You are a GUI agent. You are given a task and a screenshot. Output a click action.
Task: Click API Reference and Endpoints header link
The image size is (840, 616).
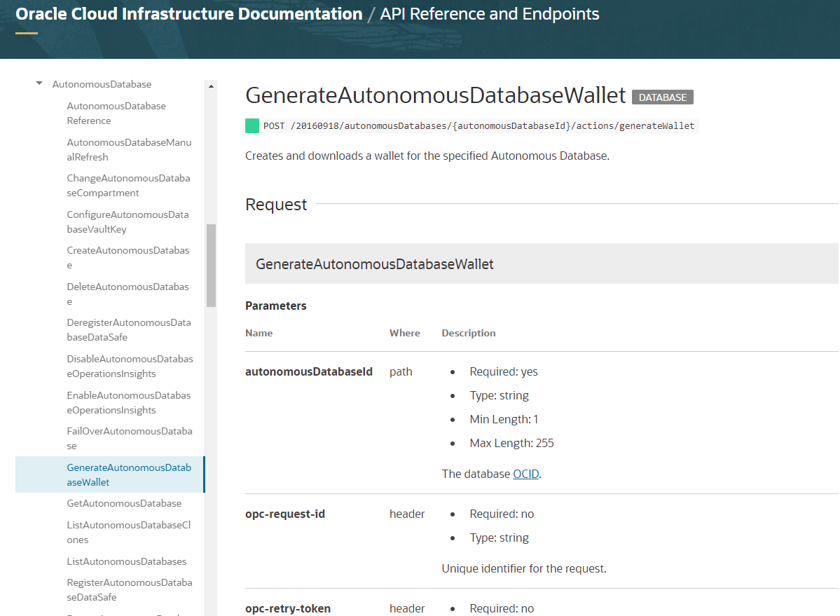[x=490, y=14]
